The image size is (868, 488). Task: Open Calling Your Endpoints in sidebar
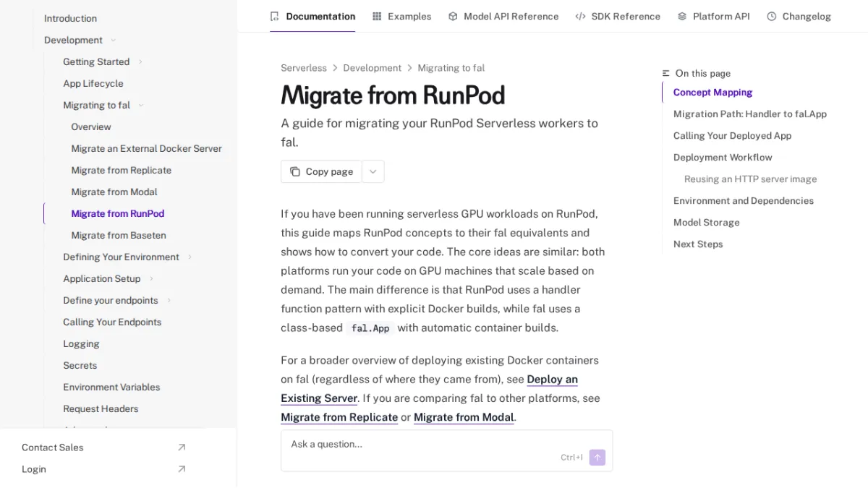point(112,322)
